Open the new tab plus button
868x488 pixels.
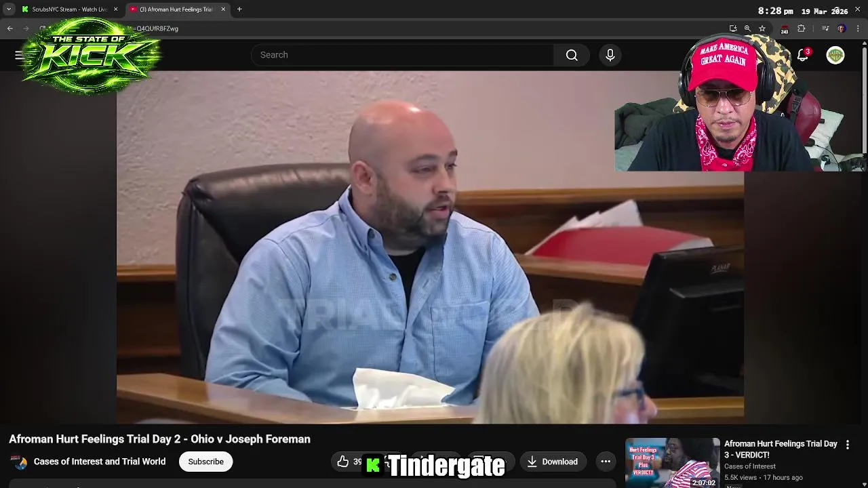tap(239, 9)
